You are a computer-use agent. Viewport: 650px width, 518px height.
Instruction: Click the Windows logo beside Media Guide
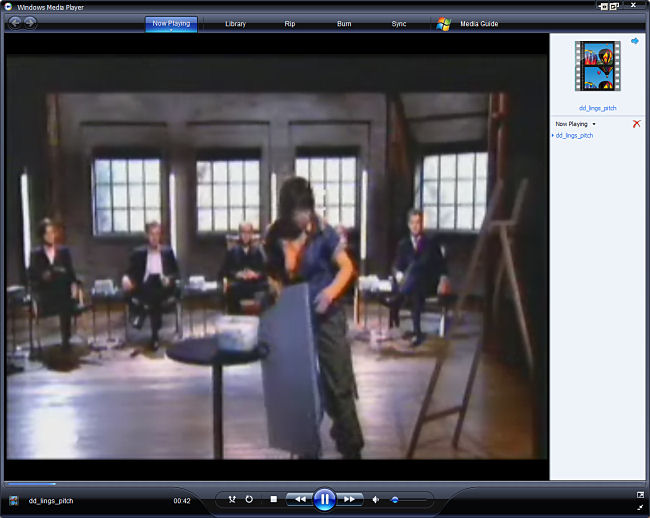coord(443,24)
